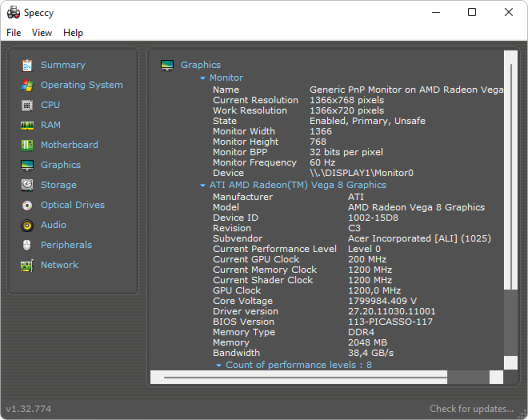Collapse the Monitor tree node
528x420 pixels.
tap(202, 78)
